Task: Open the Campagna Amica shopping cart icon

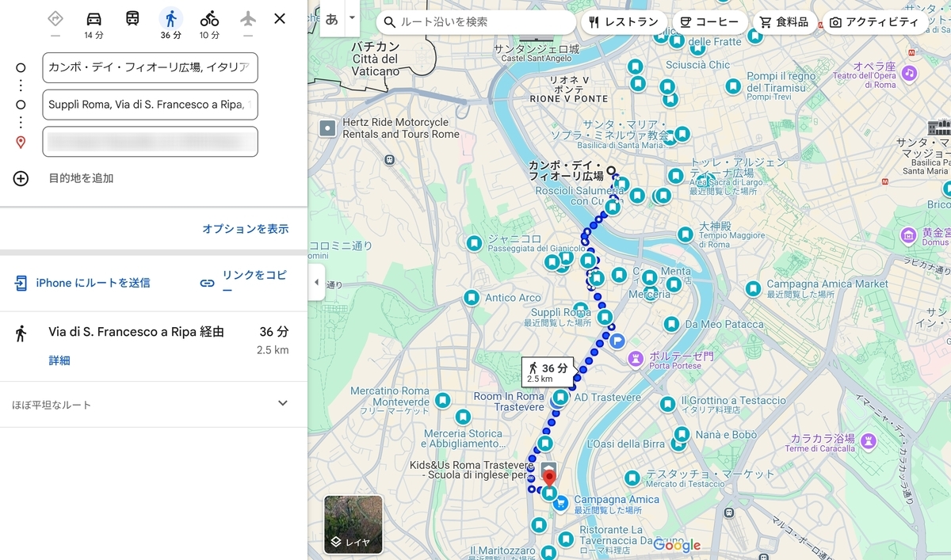Action: [x=561, y=502]
